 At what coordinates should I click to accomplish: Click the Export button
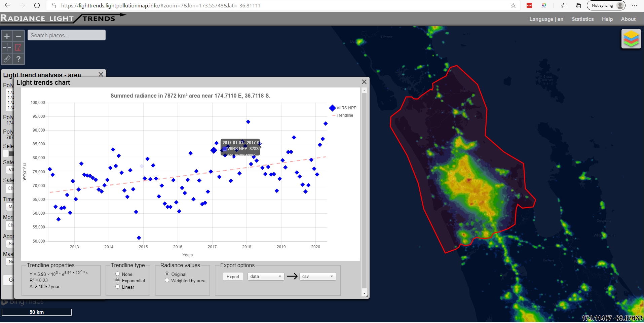(x=233, y=277)
